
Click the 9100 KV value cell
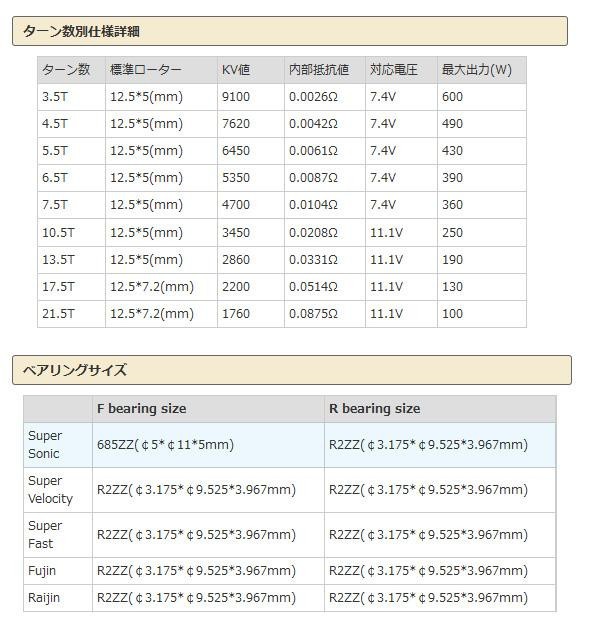(x=236, y=97)
